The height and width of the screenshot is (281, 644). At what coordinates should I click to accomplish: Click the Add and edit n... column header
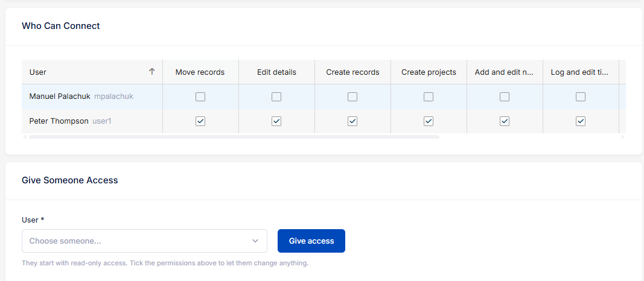(505, 72)
